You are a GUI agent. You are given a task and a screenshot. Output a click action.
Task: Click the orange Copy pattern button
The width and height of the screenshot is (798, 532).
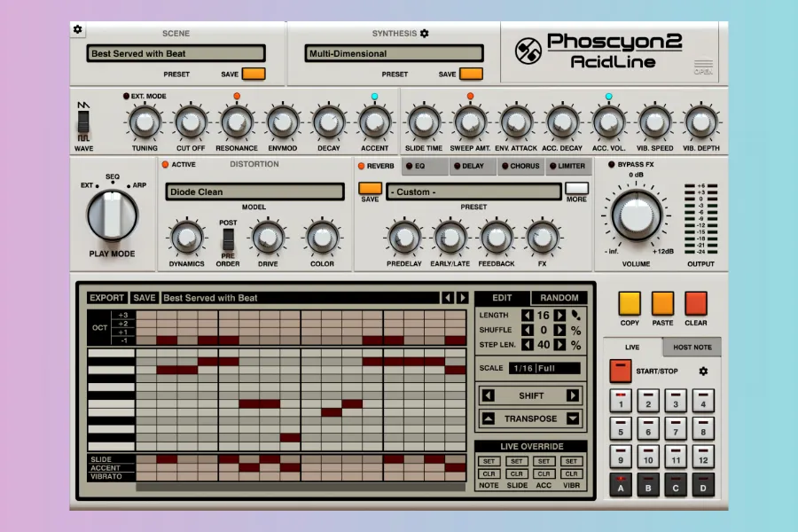coord(630,303)
